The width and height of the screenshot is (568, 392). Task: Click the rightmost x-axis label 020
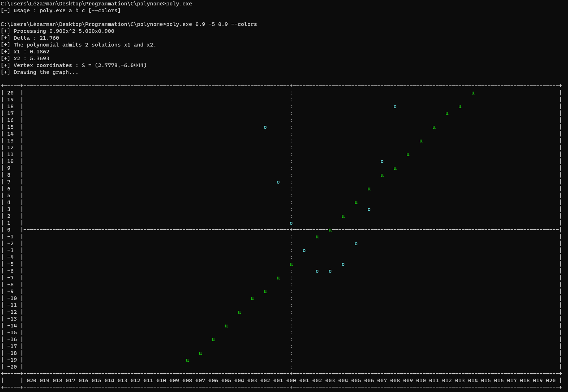[551, 380]
